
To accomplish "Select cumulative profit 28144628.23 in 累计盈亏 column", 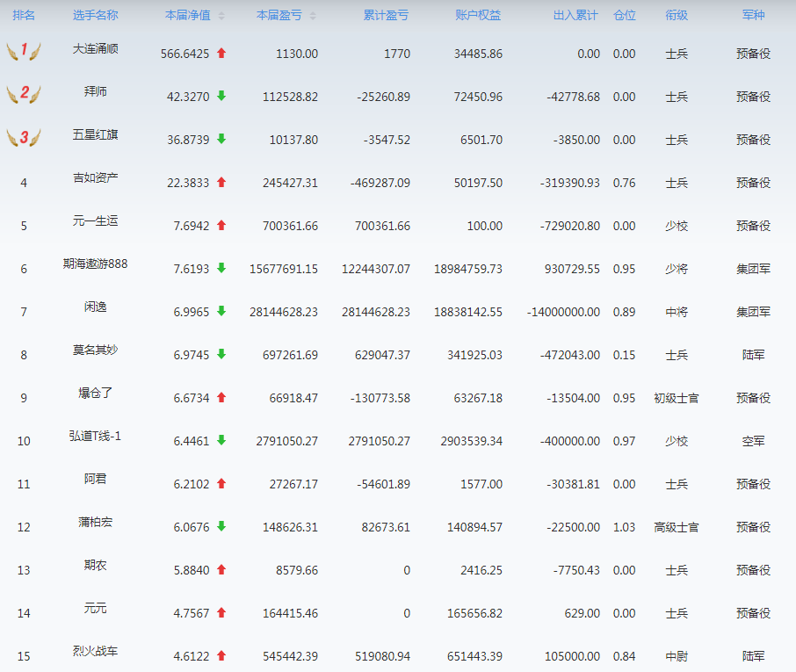I will 376,312.
